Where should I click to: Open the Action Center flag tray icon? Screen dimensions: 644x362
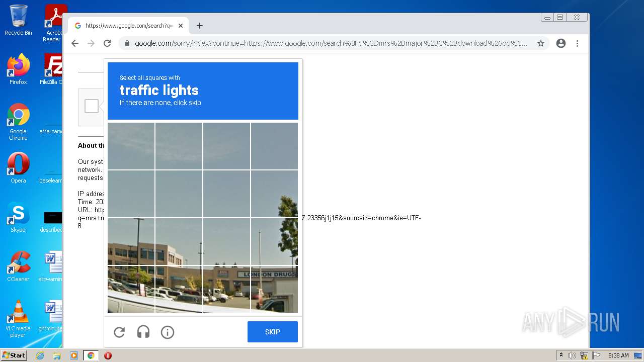click(596, 355)
